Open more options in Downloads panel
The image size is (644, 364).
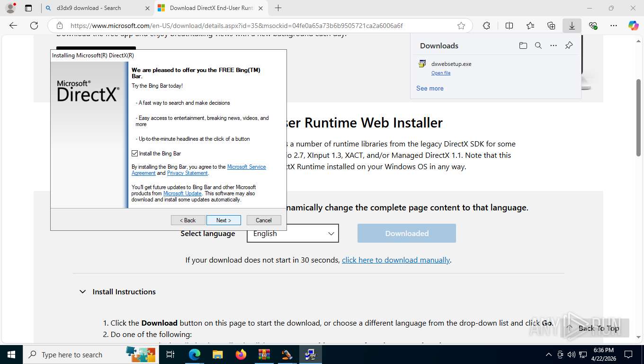[x=554, y=45]
